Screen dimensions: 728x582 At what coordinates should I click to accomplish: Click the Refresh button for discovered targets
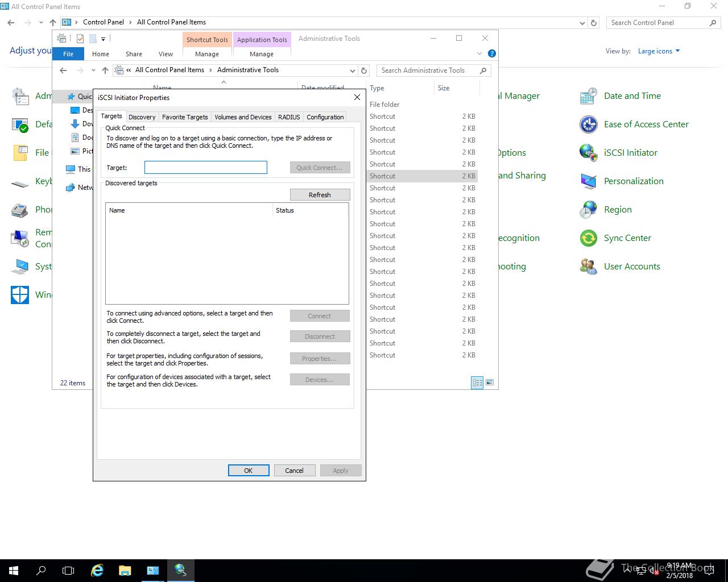tap(320, 194)
